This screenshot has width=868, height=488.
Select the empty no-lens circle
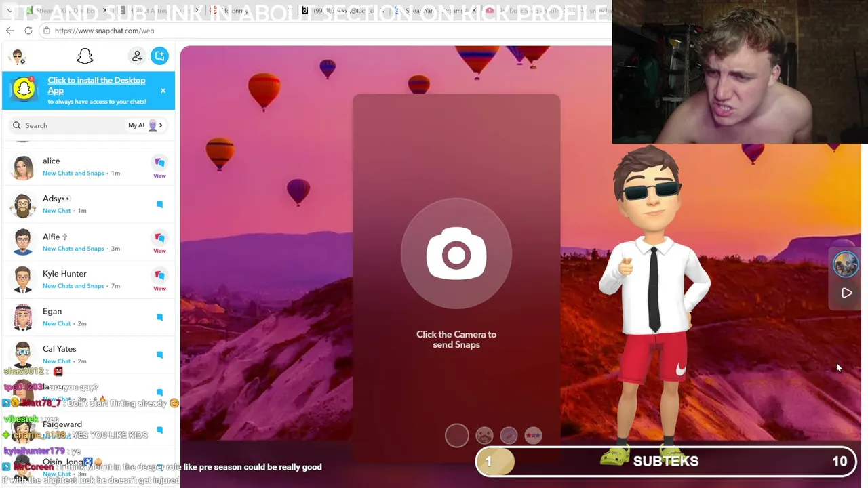click(x=456, y=436)
